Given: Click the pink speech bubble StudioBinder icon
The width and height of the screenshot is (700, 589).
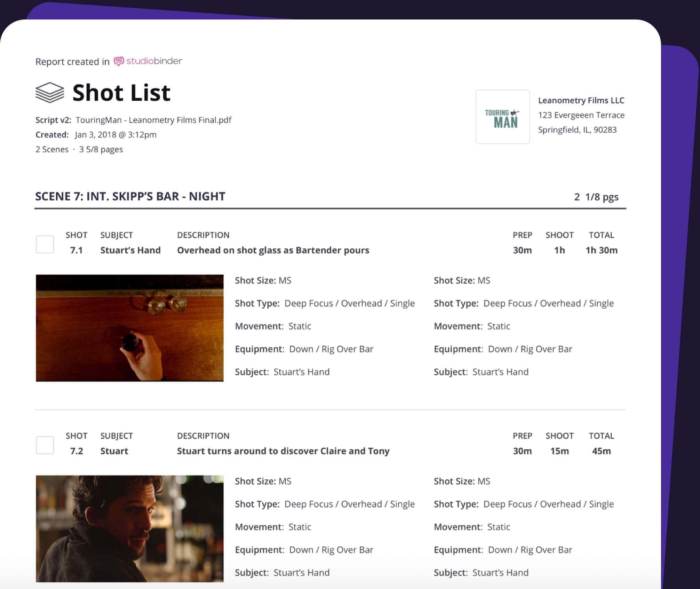Looking at the screenshot, I should (119, 61).
